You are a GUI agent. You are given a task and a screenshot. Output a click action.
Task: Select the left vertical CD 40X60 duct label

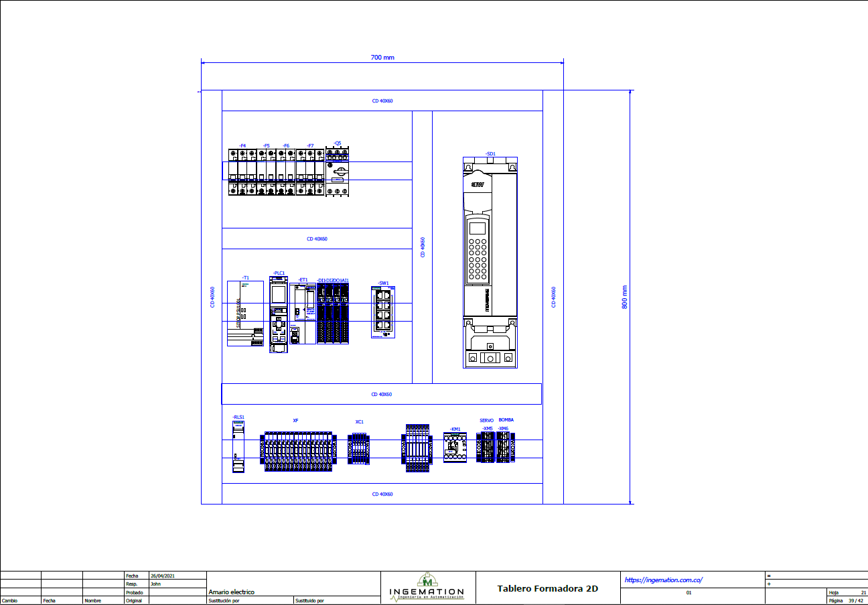212,297
